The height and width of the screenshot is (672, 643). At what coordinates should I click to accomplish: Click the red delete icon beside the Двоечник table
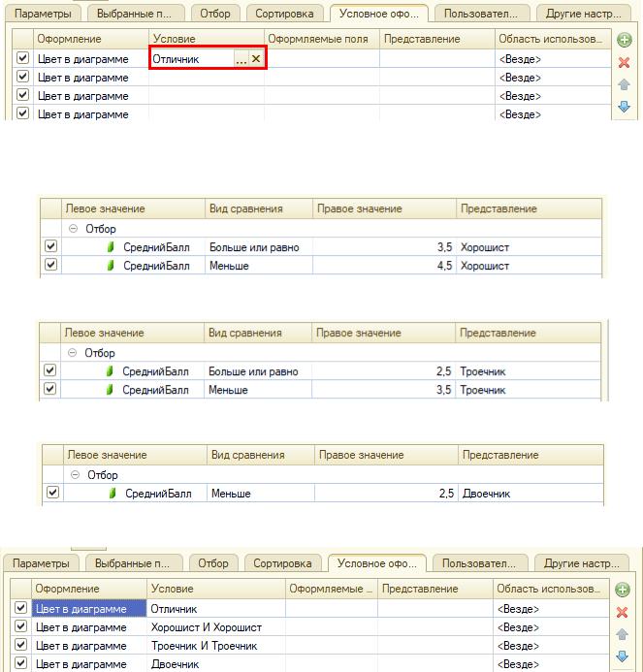point(624,612)
